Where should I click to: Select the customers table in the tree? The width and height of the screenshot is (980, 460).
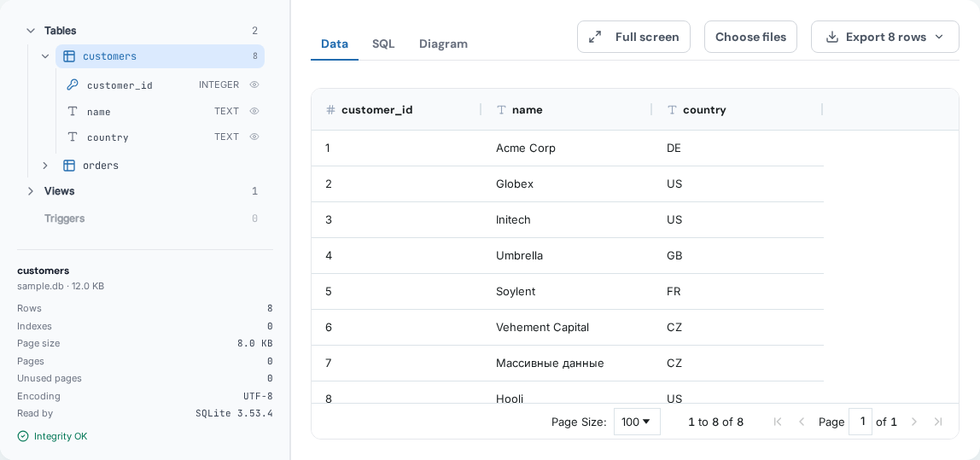point(160,56)
